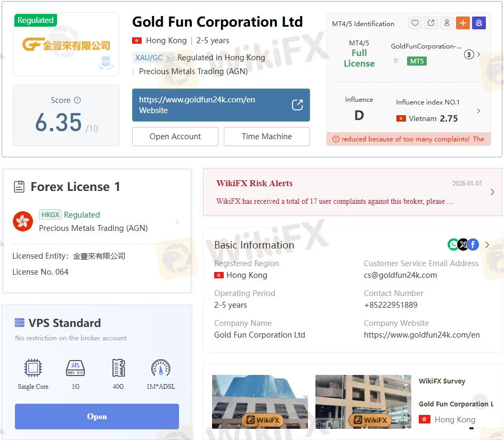Click the Forex License 1 heading
Screen dimensions: 504x440
coord(75,187)
